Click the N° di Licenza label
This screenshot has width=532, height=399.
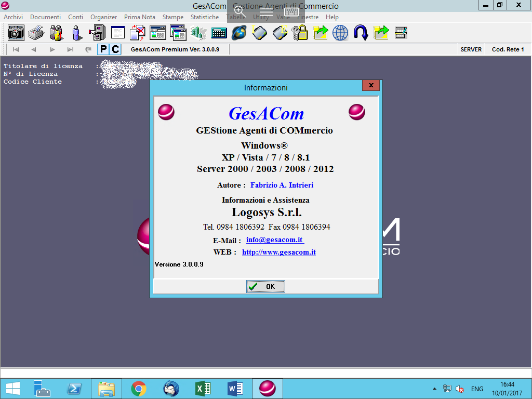click(31, 74)
